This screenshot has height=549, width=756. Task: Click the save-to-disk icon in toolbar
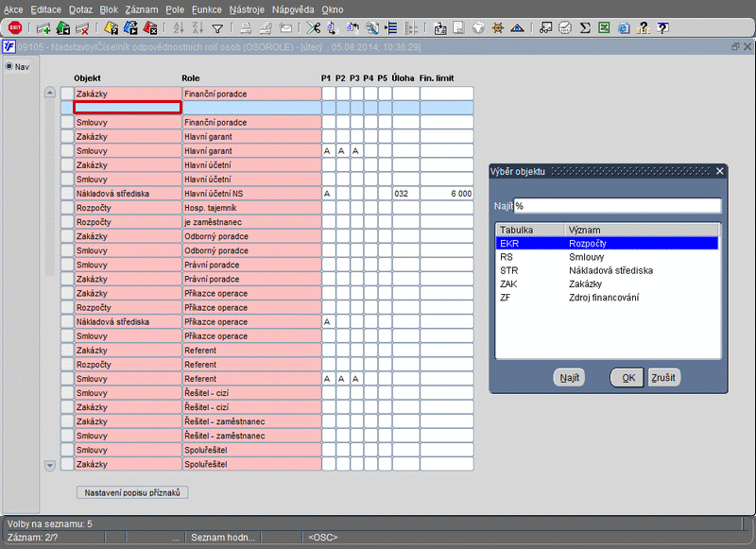439,28
